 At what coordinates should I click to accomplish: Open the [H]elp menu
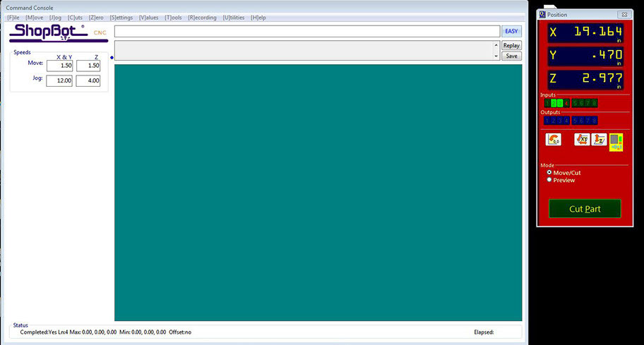[258, 18]
